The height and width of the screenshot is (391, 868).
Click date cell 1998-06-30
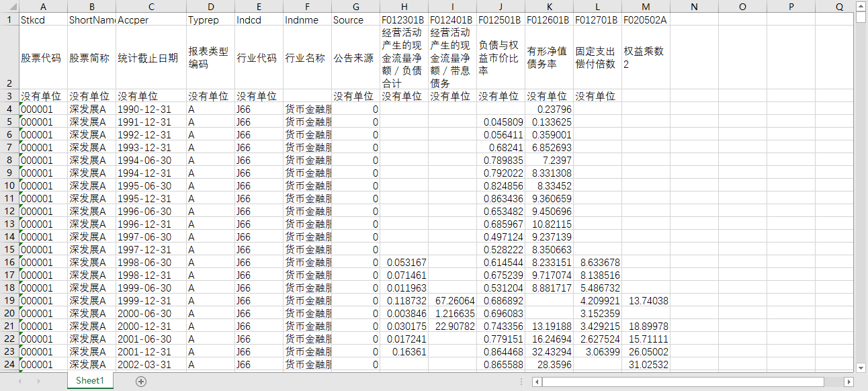pos(151,262)
